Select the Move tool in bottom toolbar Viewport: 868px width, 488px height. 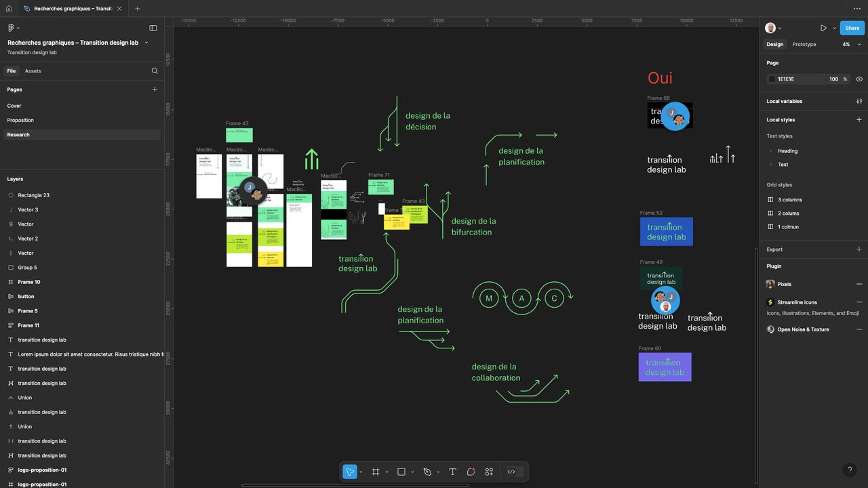coord(350,472)
